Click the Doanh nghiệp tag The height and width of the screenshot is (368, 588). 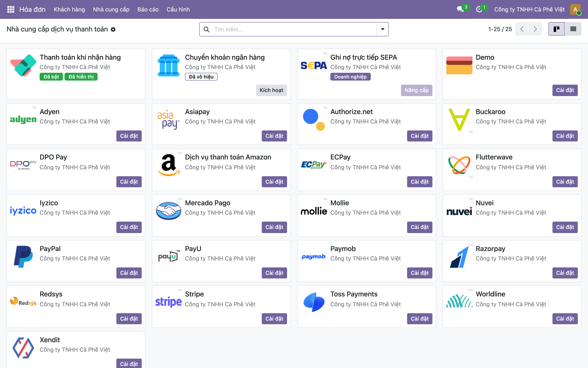tap(350, 77)
